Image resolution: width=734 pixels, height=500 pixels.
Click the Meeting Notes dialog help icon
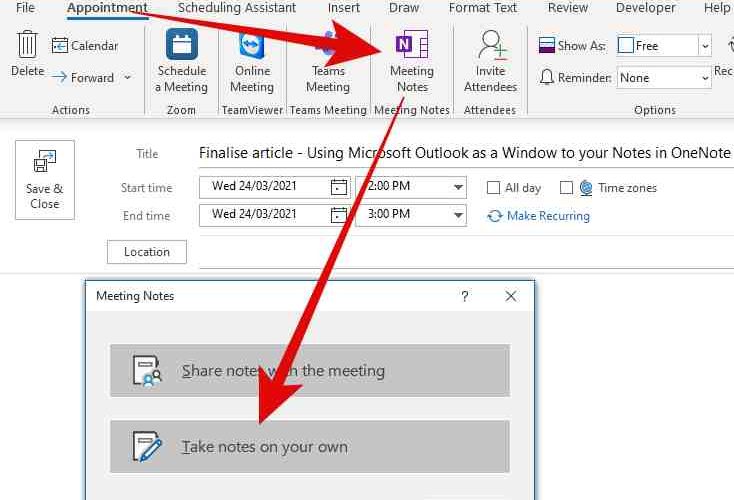[x=464, y=296]
